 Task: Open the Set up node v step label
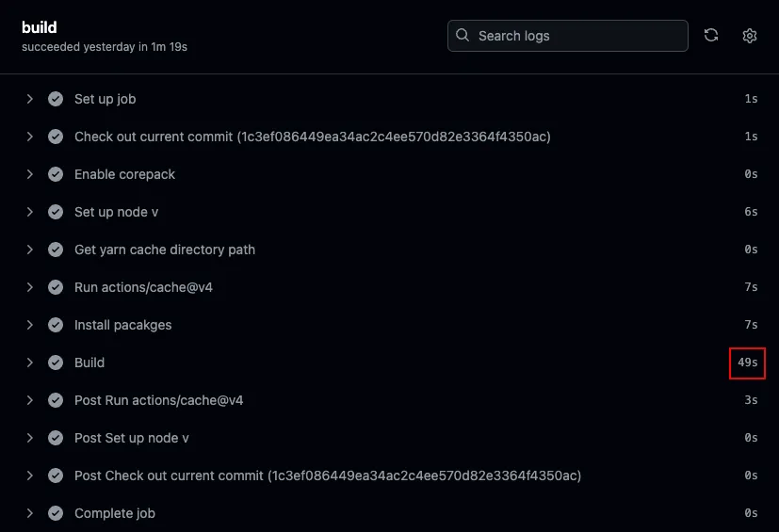(116, 212)
